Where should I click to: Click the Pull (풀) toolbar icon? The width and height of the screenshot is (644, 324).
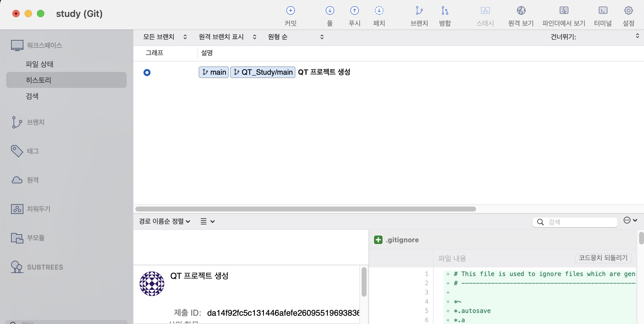coord(330,11)
